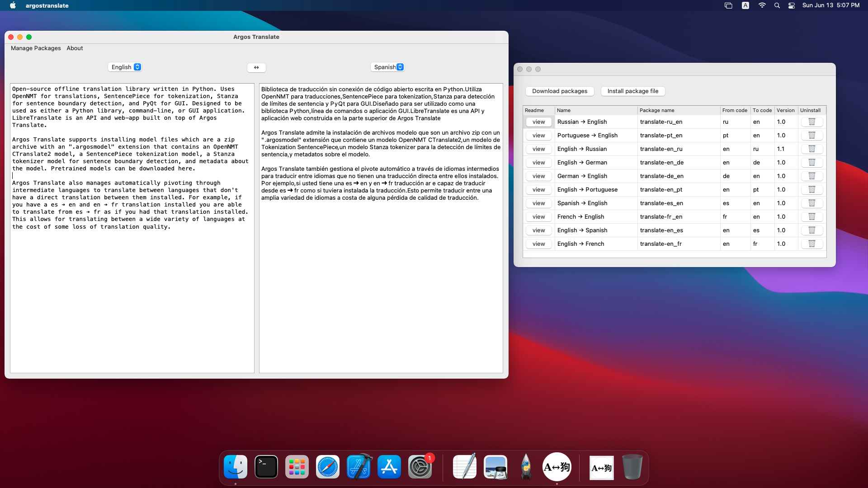Click inside the English source text box

tap(132, 228)
